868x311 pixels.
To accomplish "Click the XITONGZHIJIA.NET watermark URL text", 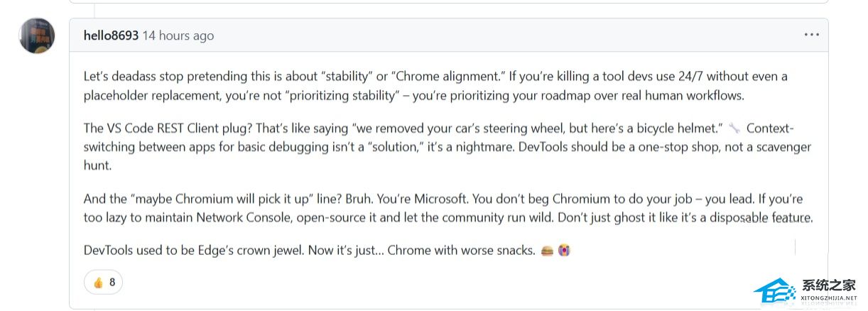I will coord(829,300).
